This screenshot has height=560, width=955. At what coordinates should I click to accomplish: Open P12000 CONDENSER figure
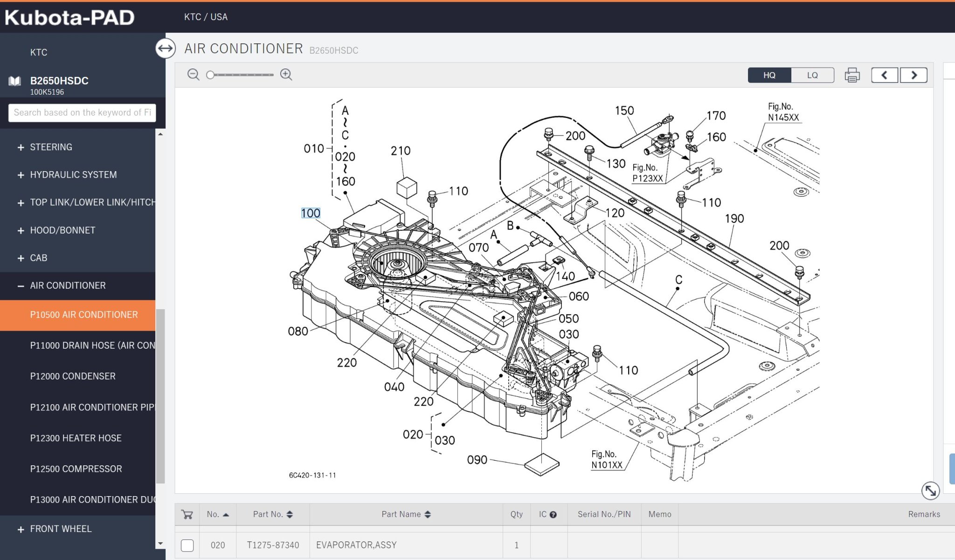coord(73,376)
